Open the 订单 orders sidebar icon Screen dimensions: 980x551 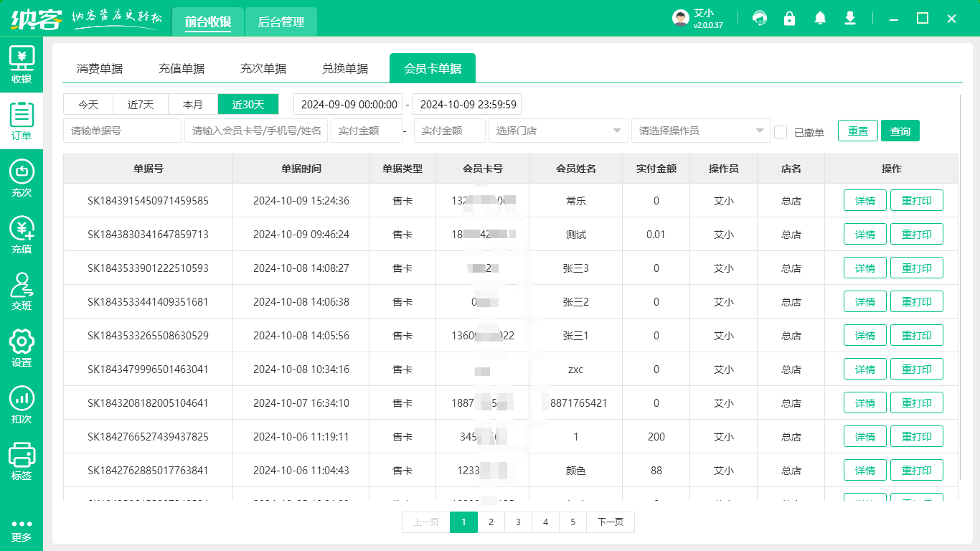(22, 121)
